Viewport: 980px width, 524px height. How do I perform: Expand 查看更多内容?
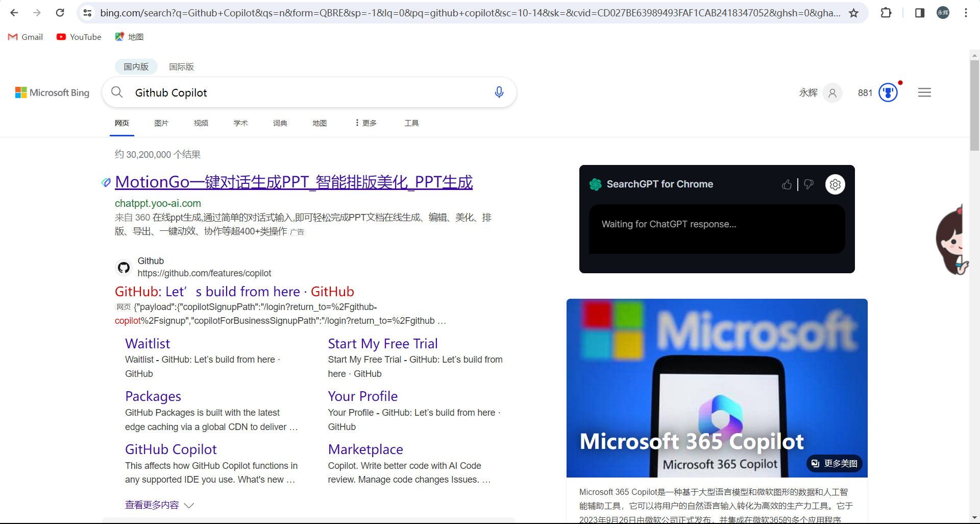coord(159,505)
